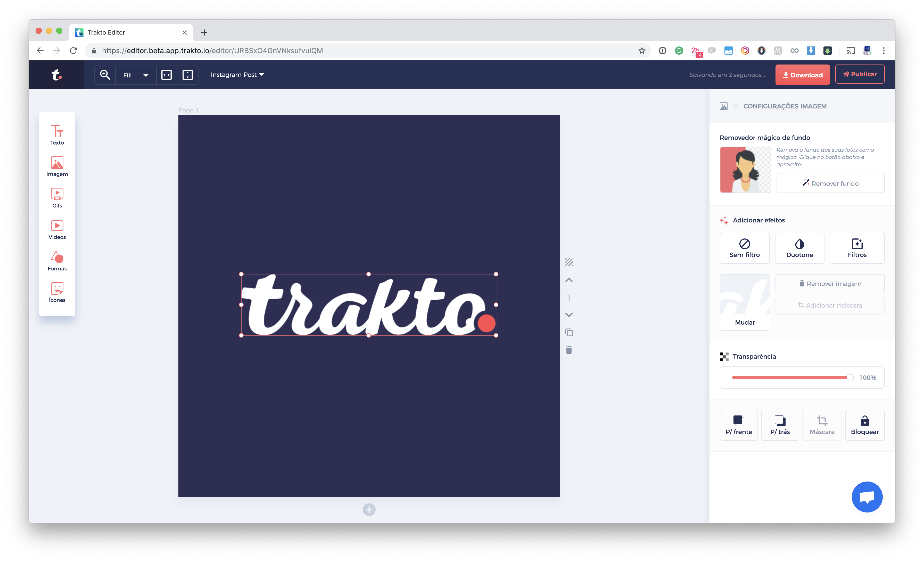Apply the Duotone effect
924x561 pixels.
799,248
